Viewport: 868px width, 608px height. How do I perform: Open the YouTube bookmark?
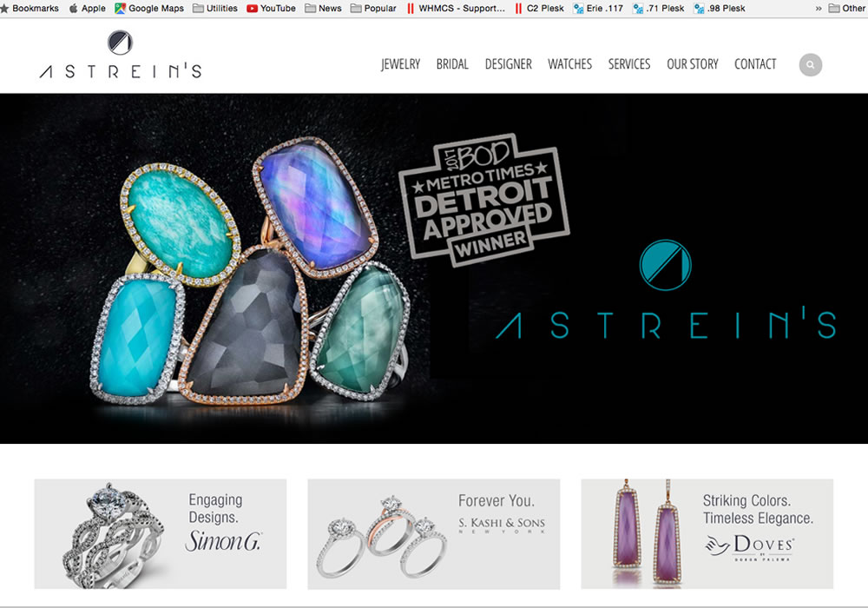[271, 9]
